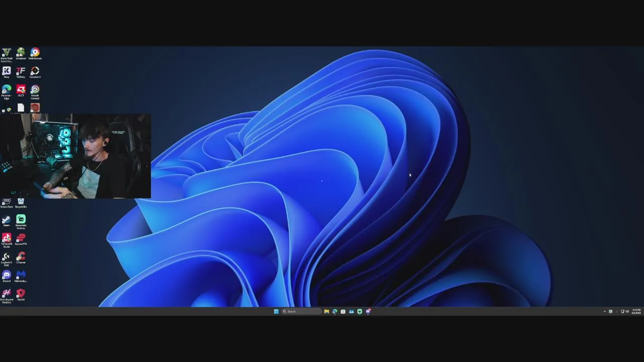Open the Discord desktop shortcut
This screenshot has width=644, height=362.
click(x=7, y=277)
